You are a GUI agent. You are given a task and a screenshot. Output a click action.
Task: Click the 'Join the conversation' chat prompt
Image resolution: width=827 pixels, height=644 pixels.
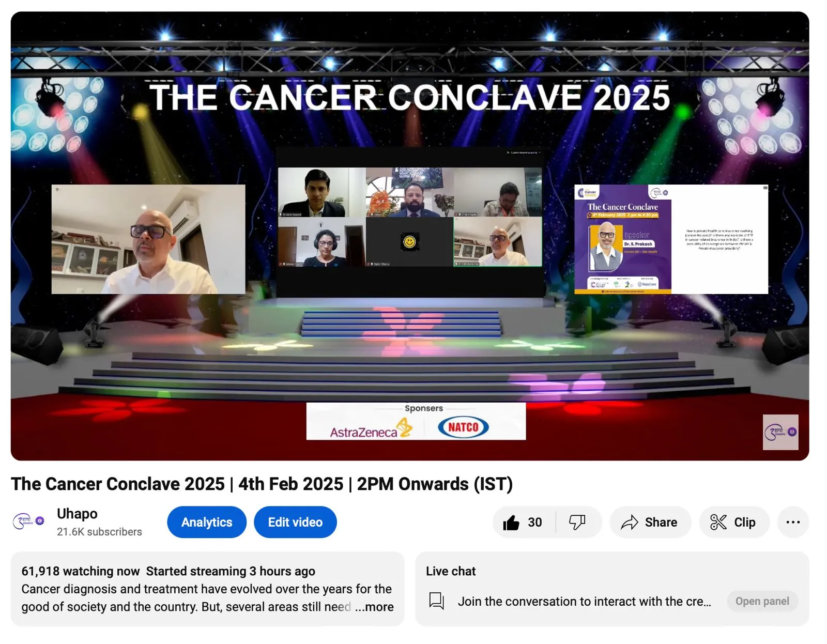(x=585, y=601)
